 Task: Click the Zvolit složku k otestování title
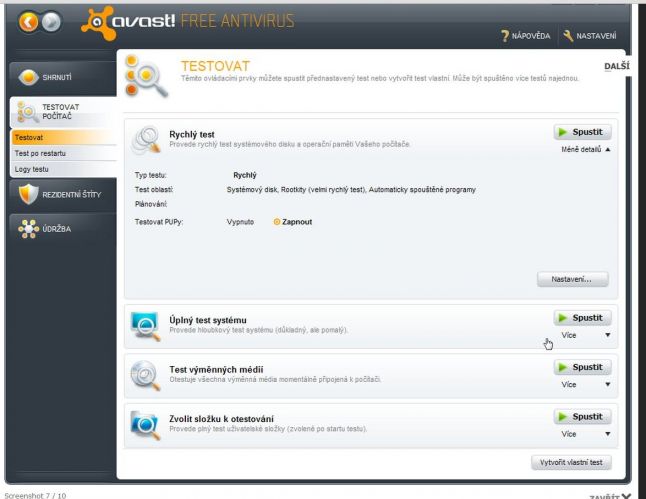[x=221, y=419]
